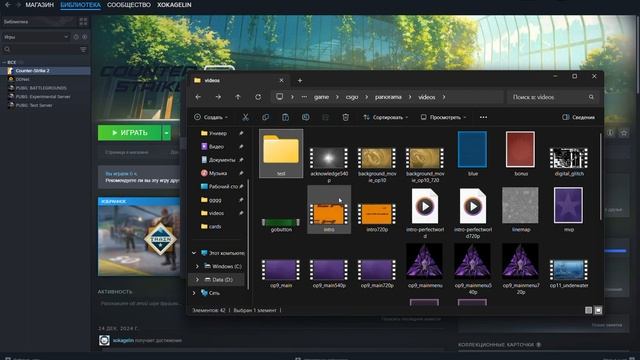
Task: Click the Steam library grid view icon
Action: [83, 22]
